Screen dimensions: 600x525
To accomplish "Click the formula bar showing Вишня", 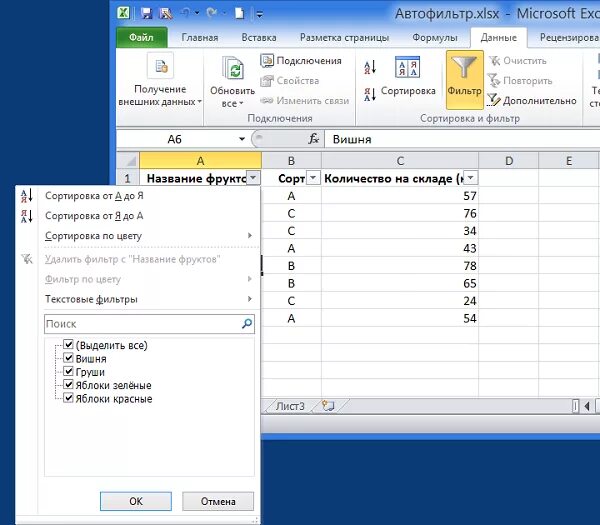I will click(x=462, y=139).
